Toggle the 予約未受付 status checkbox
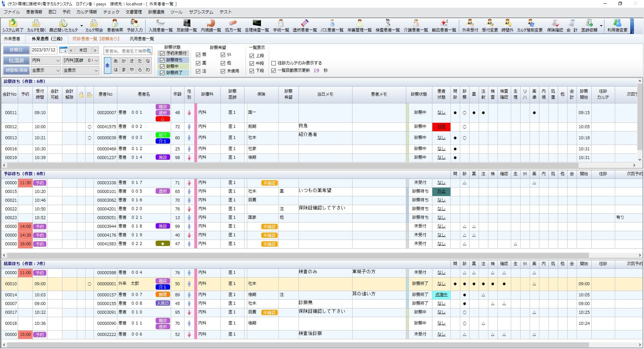 click(162, 53)
